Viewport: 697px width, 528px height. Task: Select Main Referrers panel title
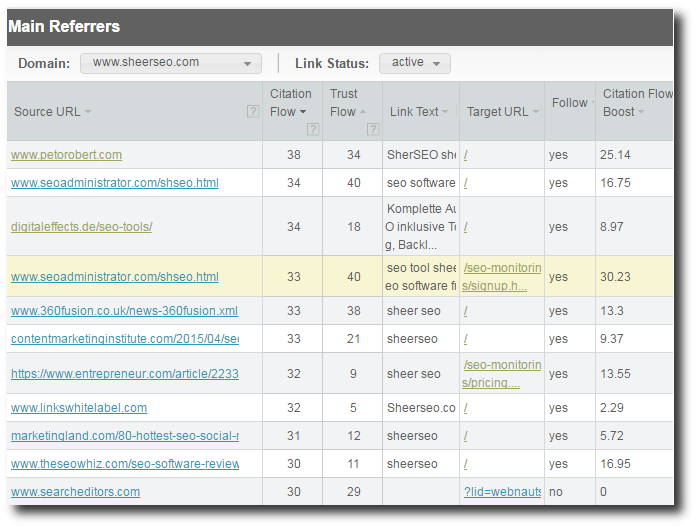(64, 26)
